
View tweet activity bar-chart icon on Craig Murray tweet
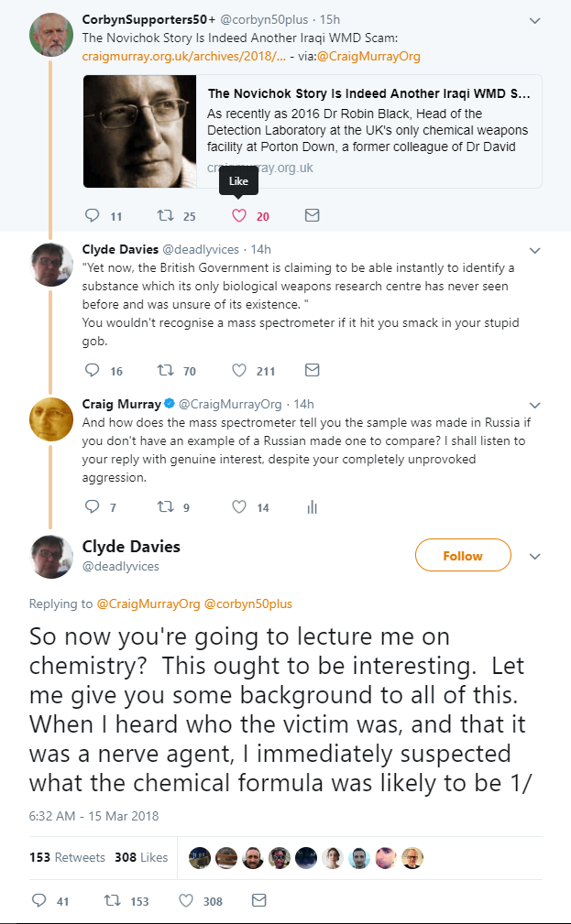coord(312,507)
